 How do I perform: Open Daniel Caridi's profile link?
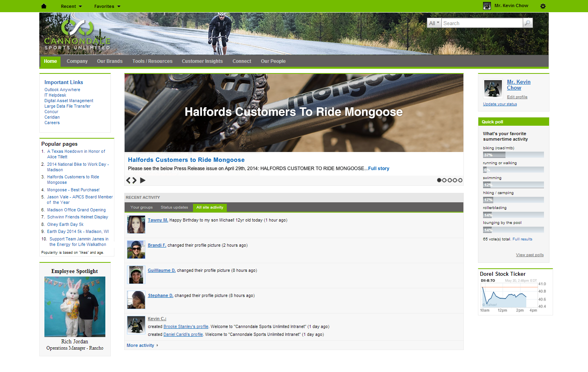click(183, 335)
